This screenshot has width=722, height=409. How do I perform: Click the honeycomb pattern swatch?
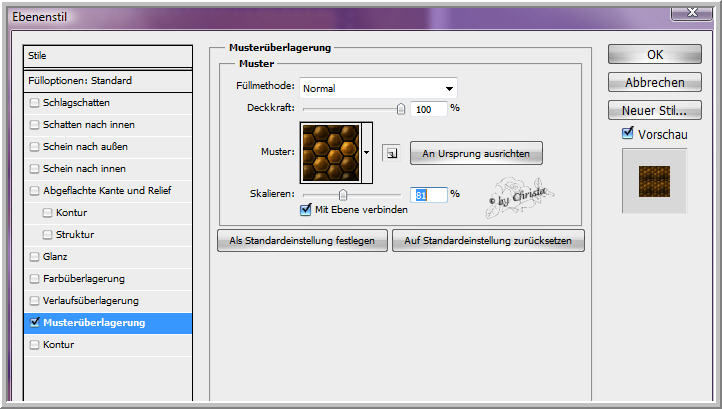coord(331,152)
